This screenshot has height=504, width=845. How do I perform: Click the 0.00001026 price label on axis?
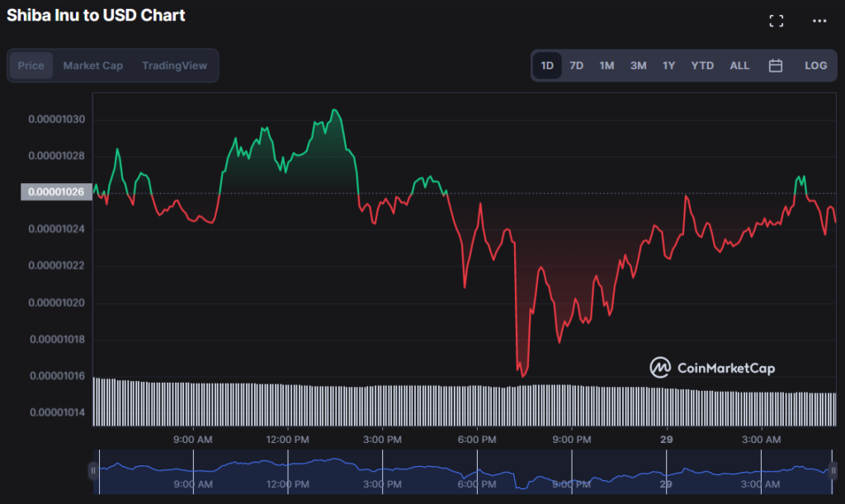click(x=56, y=192)
